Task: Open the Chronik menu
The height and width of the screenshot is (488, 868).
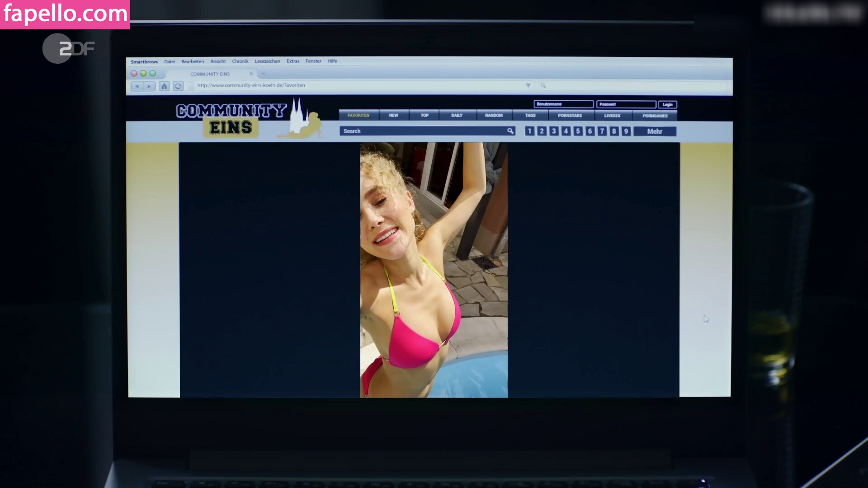Action: pos(240,61)
